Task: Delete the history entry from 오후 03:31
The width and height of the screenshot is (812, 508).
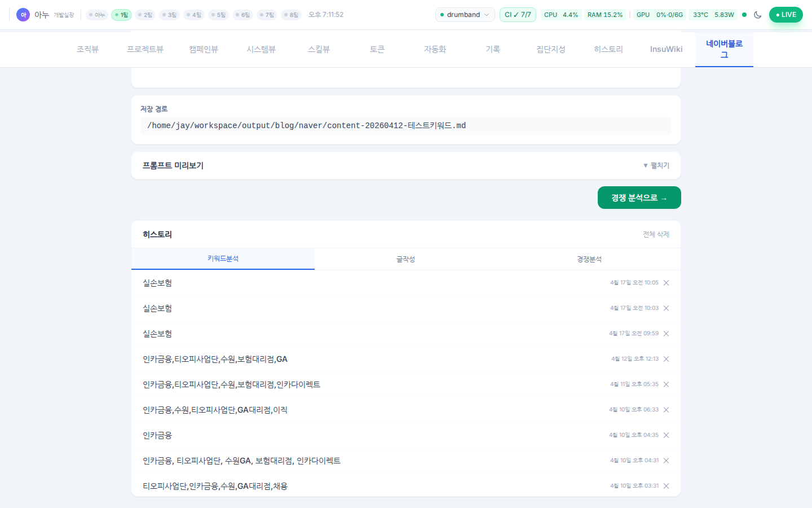Action: 666,486
